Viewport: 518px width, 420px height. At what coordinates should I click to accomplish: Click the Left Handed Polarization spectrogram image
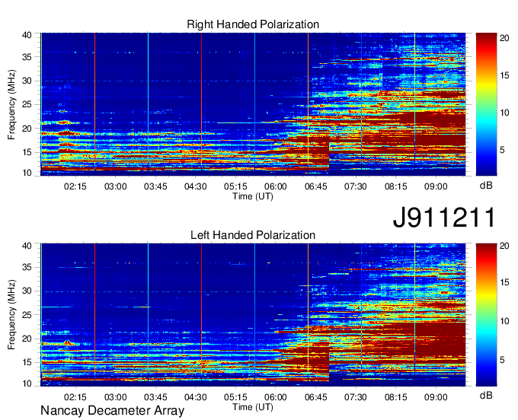(x=253, y=315)
